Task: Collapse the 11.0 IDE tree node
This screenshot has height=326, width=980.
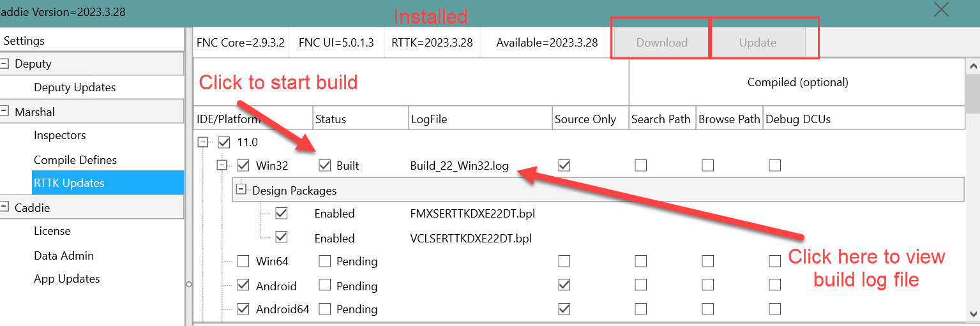Action: point(203,142)
